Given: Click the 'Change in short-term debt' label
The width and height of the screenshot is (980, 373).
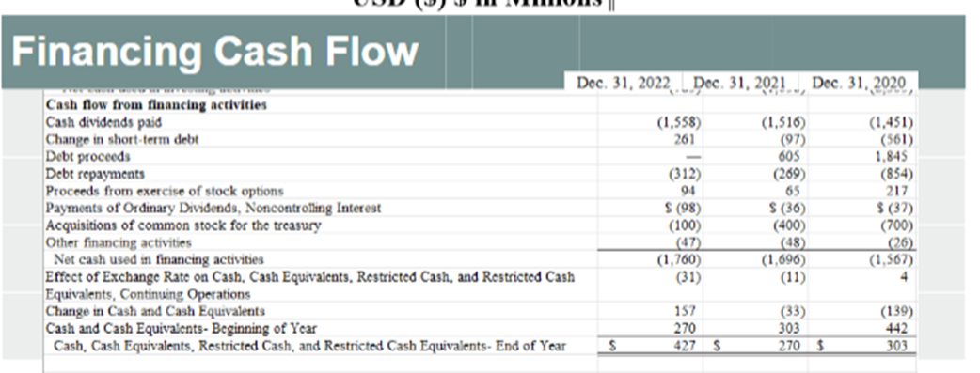Looking at the screenshot, I should coord(122,139).
